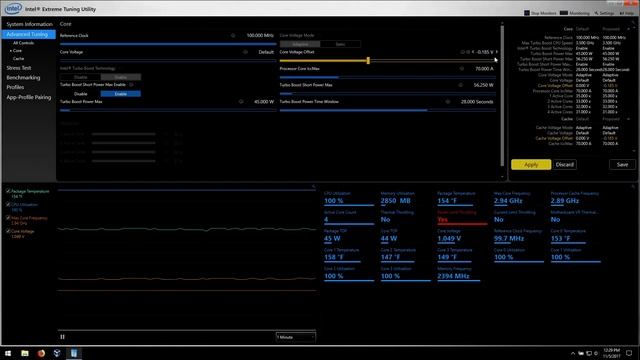Viewport: 640px width, 360px height.
Task: Open App-Profile Pairing
Action: [29, 97]
